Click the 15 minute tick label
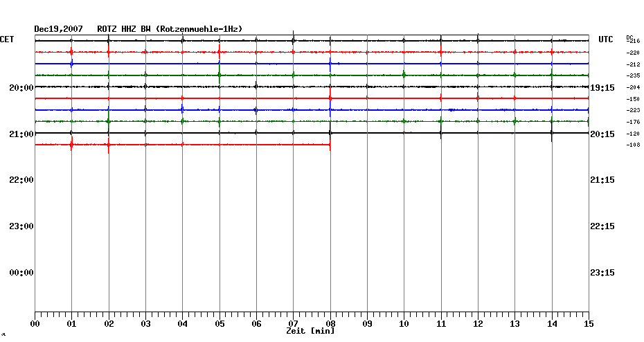 [589, 324]
